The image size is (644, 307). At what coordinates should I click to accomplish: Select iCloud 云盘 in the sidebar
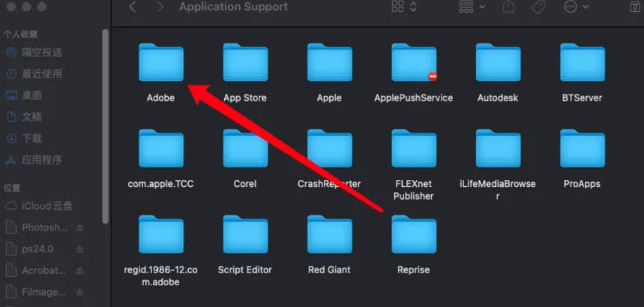click(x=39, y=206)
